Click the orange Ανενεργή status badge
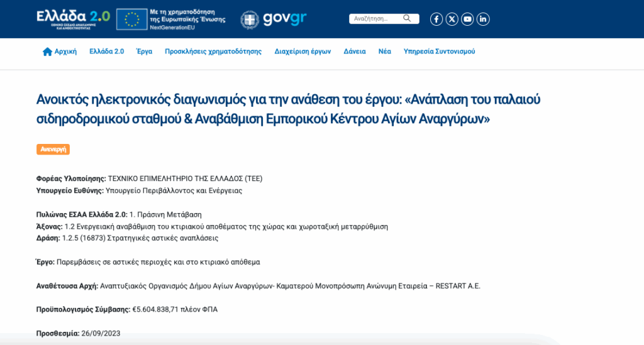This screenshot has width=644, height=345. click(53, 149)
